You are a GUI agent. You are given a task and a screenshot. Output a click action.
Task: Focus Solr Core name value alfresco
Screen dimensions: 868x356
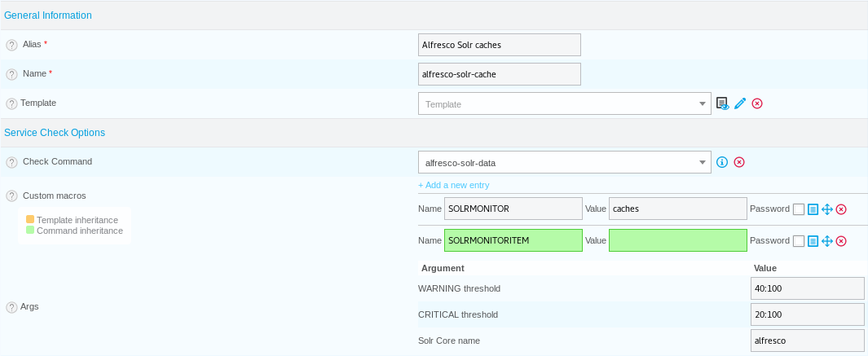pyautogui.click(x=808, y=341)
